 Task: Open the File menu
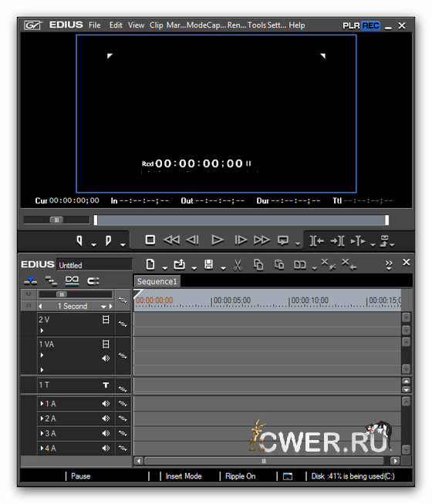tap(95, 25)
